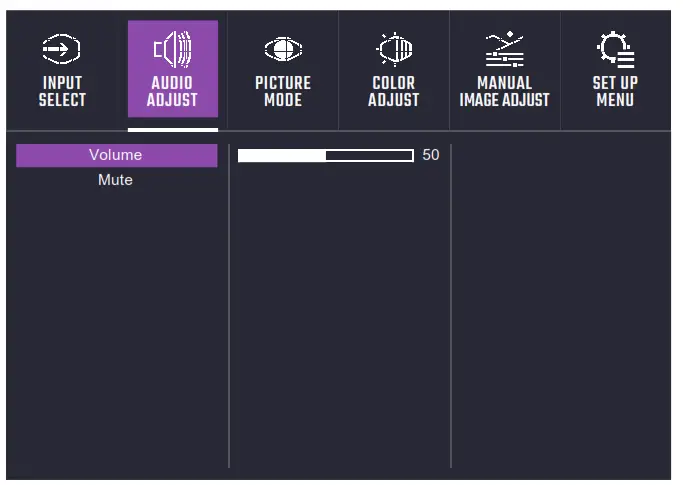The width and height of the screenshot is (683, 485).
Task: Click the Picture Mode eye icon
Action: [283, 49]
